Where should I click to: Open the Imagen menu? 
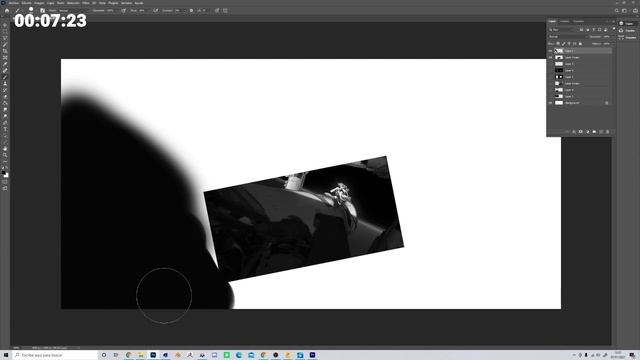click(39, 3)
